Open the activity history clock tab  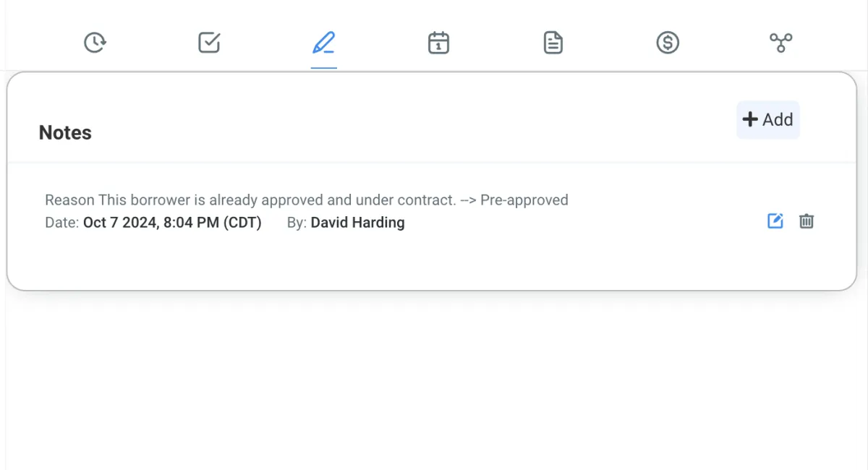(95, 43)
